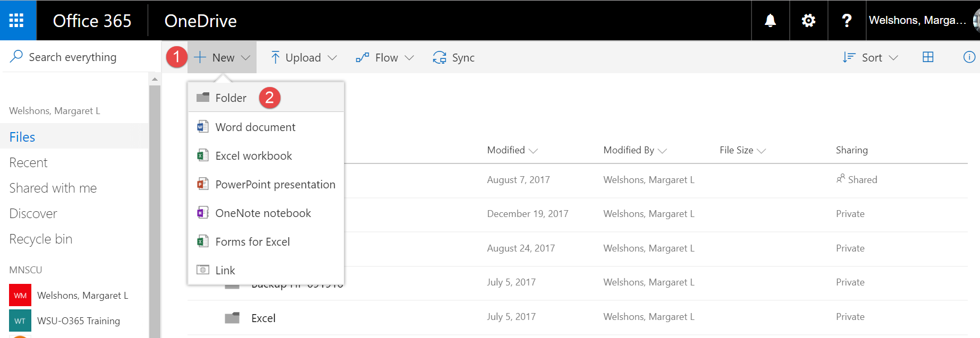Open the Office 365 app launcher

17,20
